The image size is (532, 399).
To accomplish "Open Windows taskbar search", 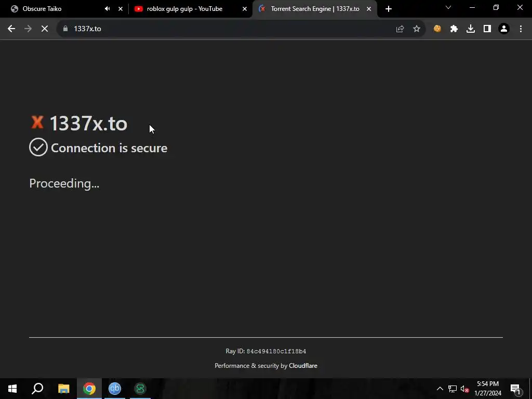I will point(37,389).
